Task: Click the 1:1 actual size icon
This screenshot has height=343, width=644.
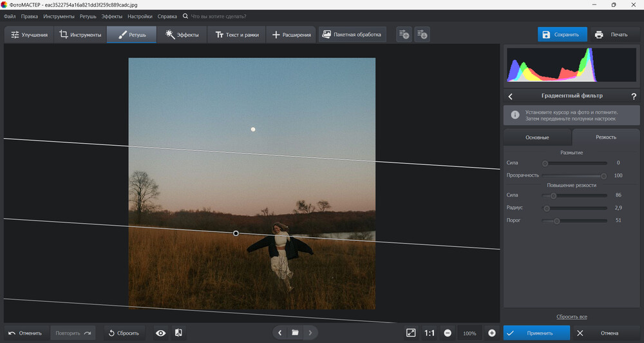Action: pos(429,333)
